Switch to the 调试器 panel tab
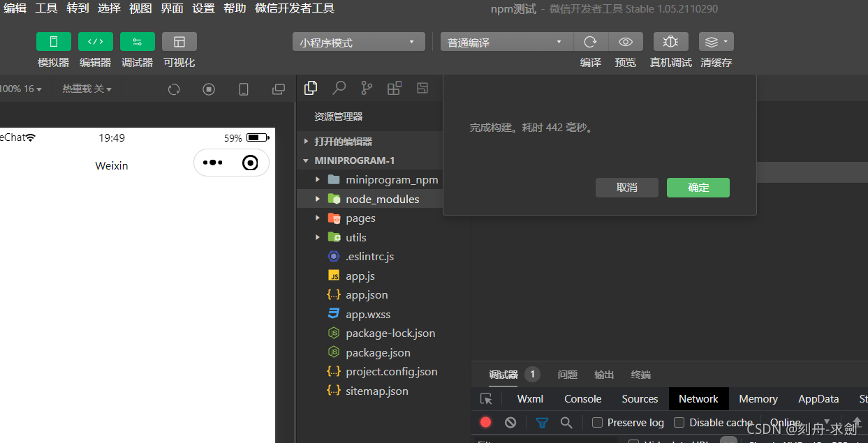Image resolution: width=868 pixels, height=443 pixels. [503, 375]
